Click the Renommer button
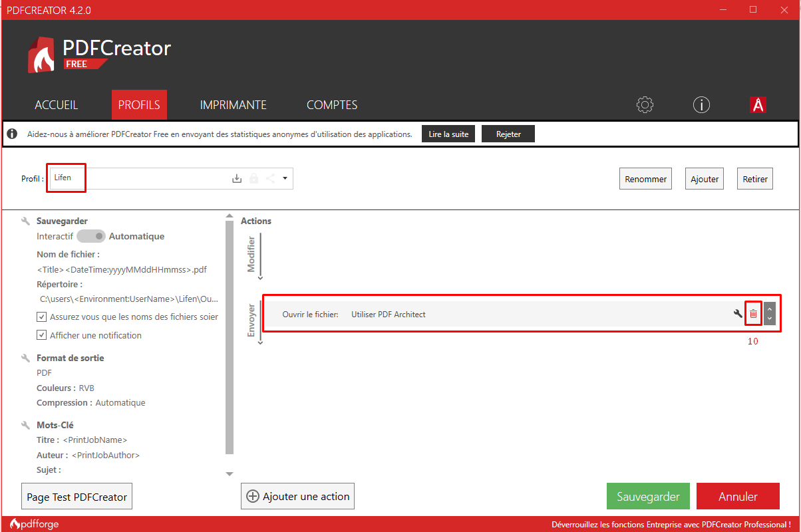The image size is (801, 532). 645,179
